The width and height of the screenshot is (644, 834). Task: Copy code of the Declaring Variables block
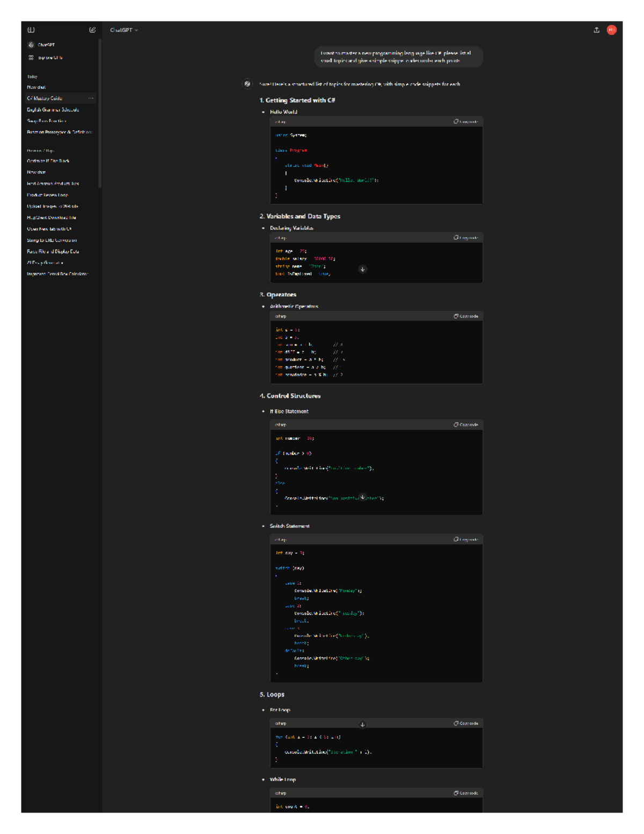click(466, 237)
